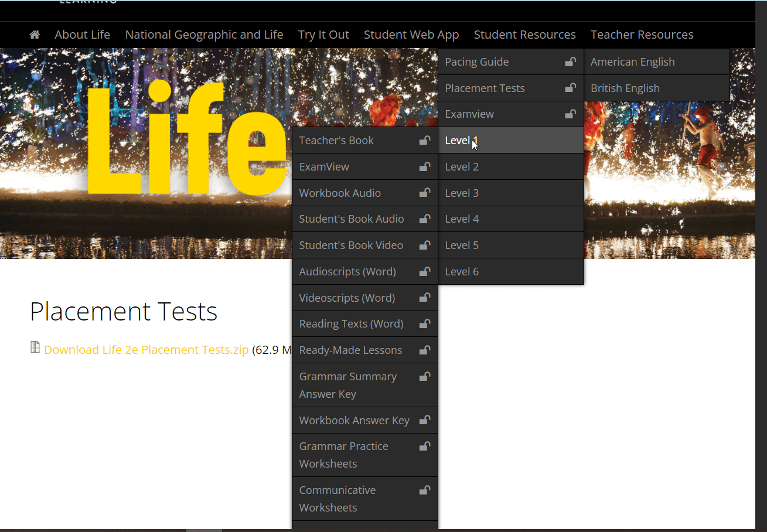Click the home icon in the navigation bar
The height and width of the screenshot is (532, 767).
tap(34, 35)
